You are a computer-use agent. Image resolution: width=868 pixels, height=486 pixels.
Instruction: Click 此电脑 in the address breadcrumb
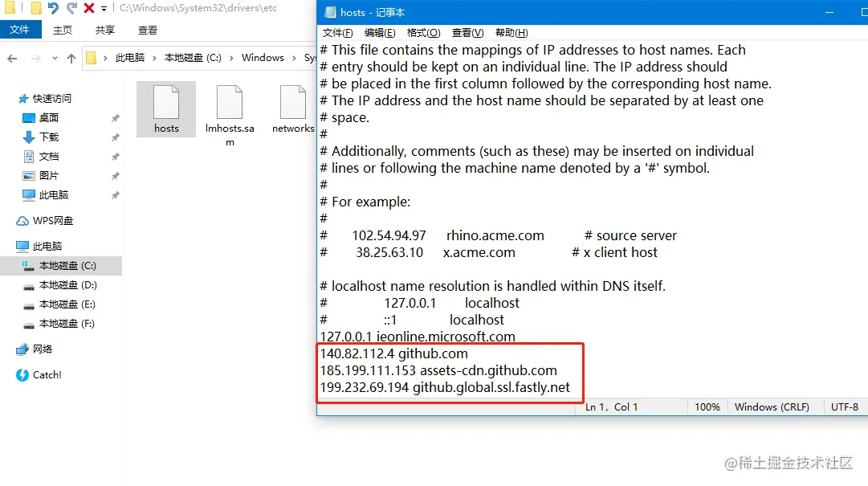pyautogui.click(x=129, y=58)
